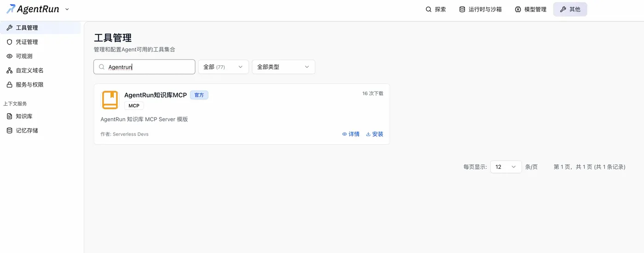Open 知识库 in the sidebar
Image resolution: width=644 pixels, height=253 pixels.
(x=40, y=116)
